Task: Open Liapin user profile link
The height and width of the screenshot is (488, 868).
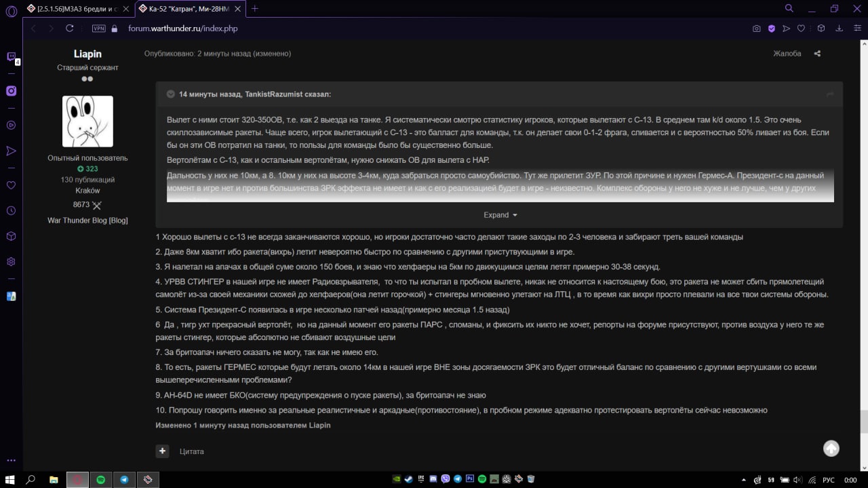Action: tap(87, 54)
